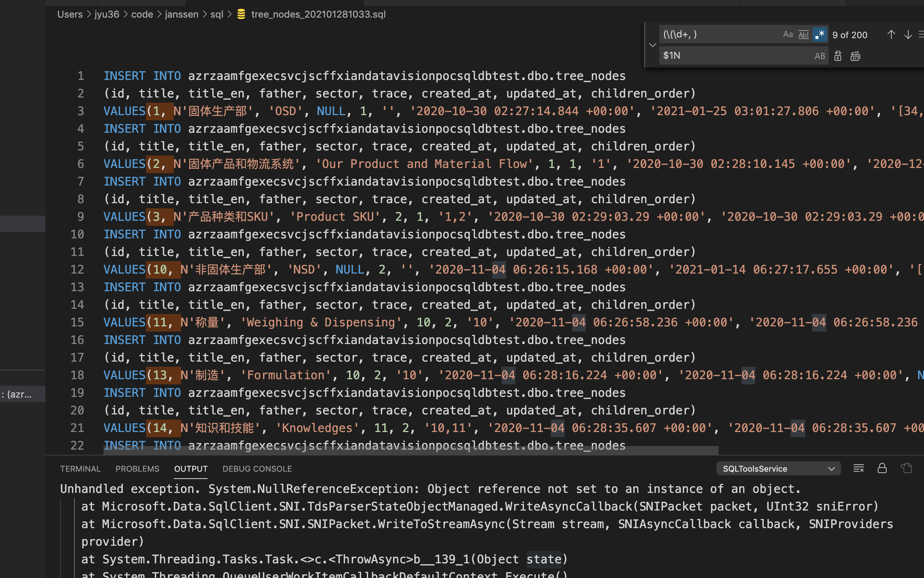Toggle the OUTPUT panel visibility
Image resolution: width=924 pixels, height=578 pixels.
tap(191, 469)
